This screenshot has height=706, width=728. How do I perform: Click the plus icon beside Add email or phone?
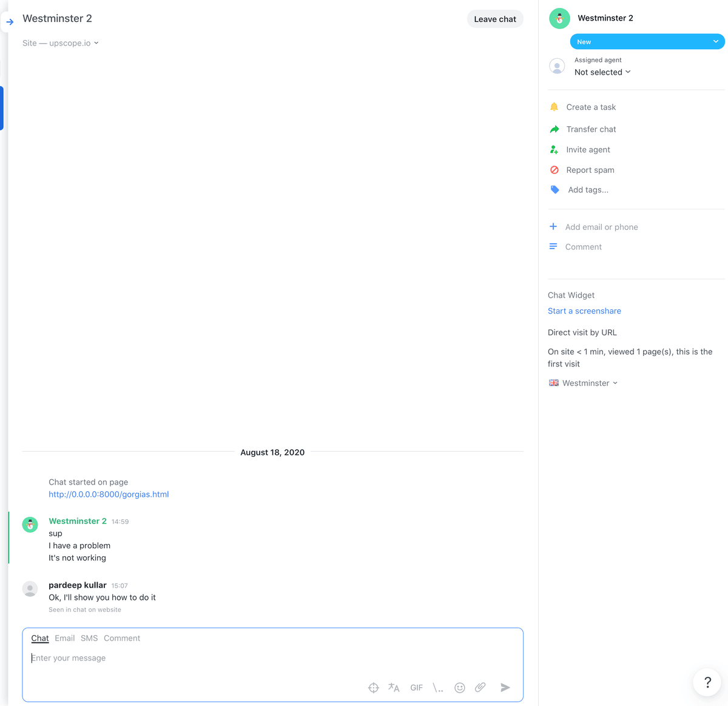tap(553, 226)
